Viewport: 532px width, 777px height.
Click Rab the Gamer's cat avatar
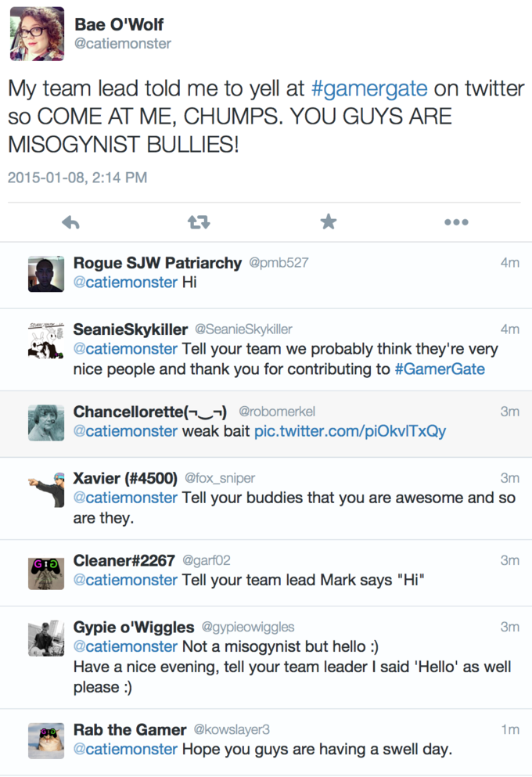(46, 739)
